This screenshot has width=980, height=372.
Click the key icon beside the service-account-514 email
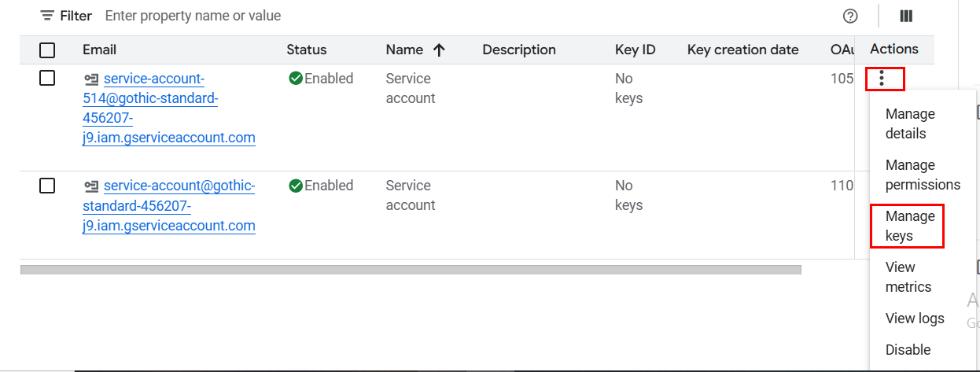tap(91, 79)
